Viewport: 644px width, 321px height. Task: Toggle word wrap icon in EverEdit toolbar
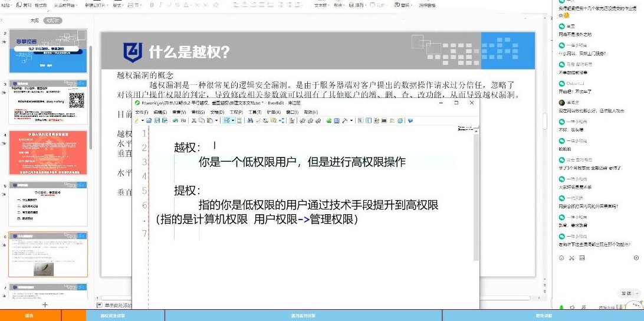225,120
